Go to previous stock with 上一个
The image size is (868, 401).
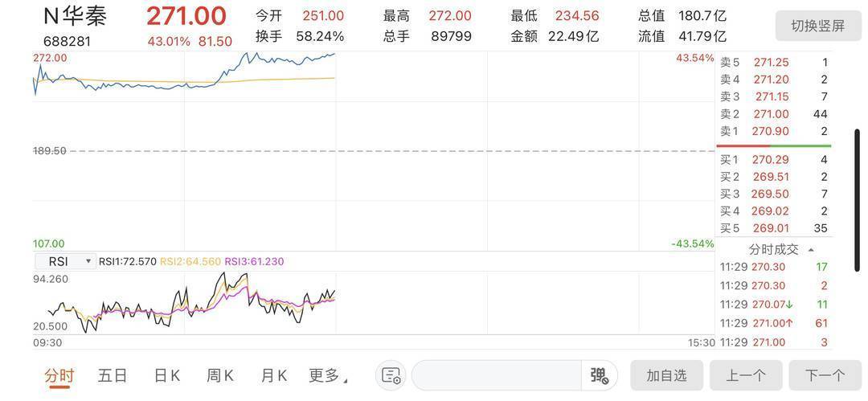point(746,375)
